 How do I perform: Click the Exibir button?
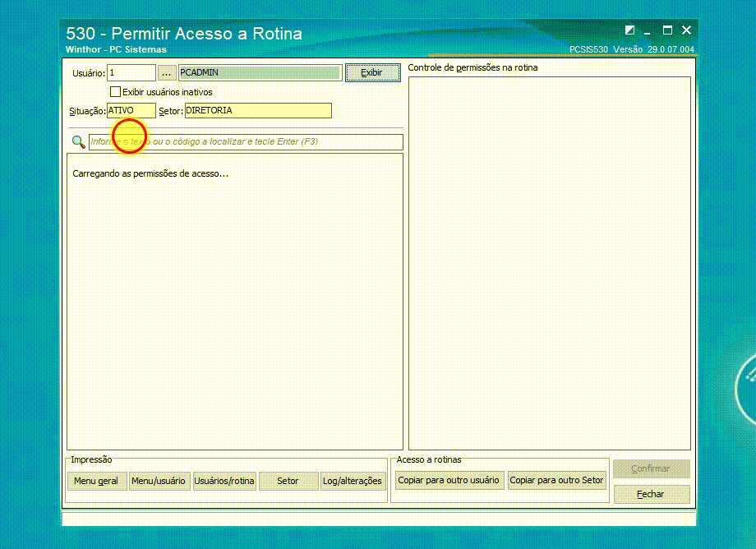373,73
